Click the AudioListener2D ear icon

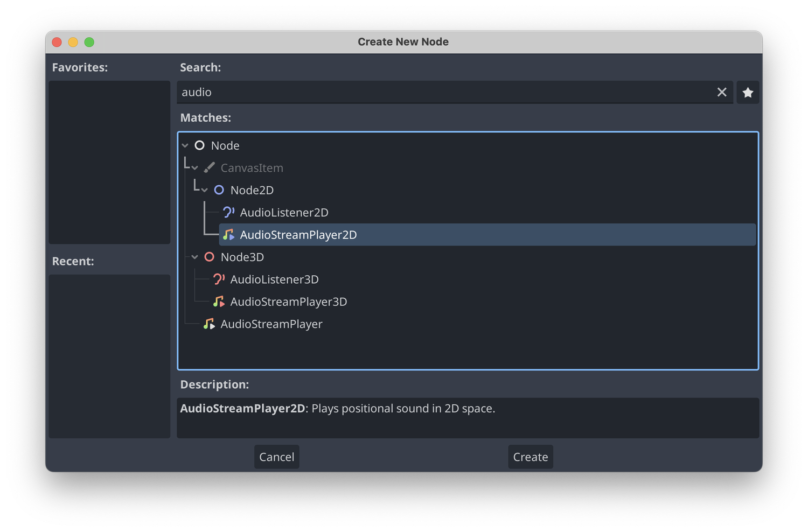pos(228,212)
